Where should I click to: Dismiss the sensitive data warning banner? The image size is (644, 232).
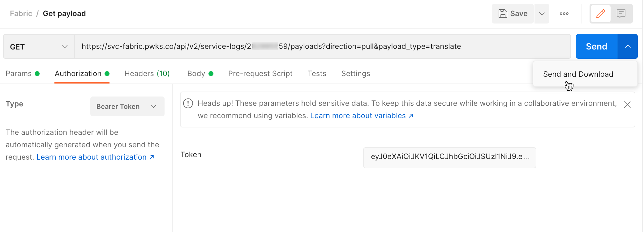click(627, 105)
